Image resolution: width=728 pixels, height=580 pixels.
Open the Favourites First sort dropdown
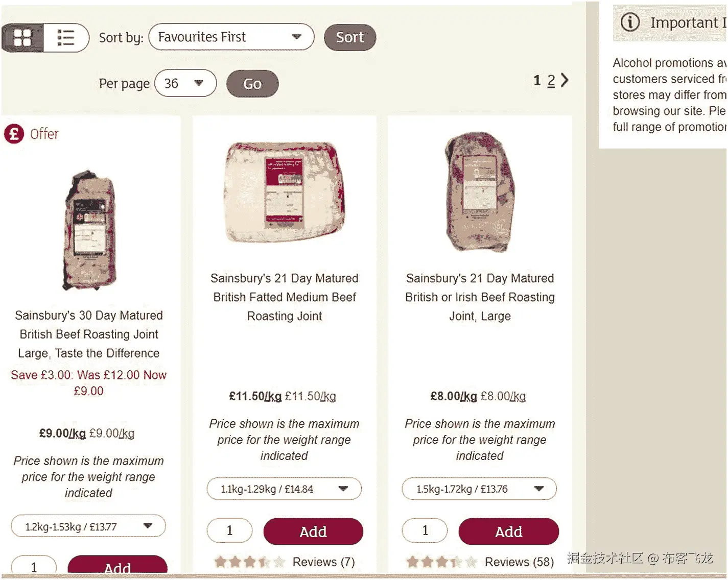(x=231, y=37)
